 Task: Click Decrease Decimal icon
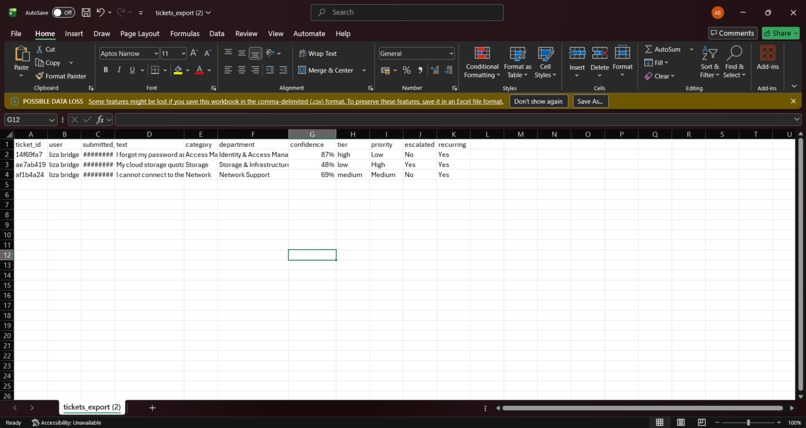tap(448, 70)
